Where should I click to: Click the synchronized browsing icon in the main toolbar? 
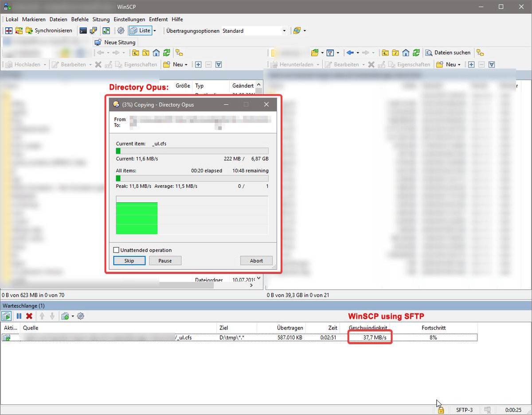(106, 31)
